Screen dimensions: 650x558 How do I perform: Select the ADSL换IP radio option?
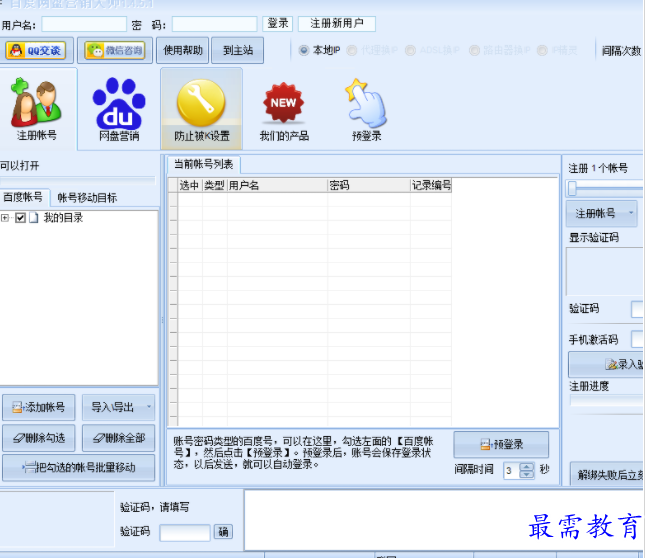tap(433, 51)
